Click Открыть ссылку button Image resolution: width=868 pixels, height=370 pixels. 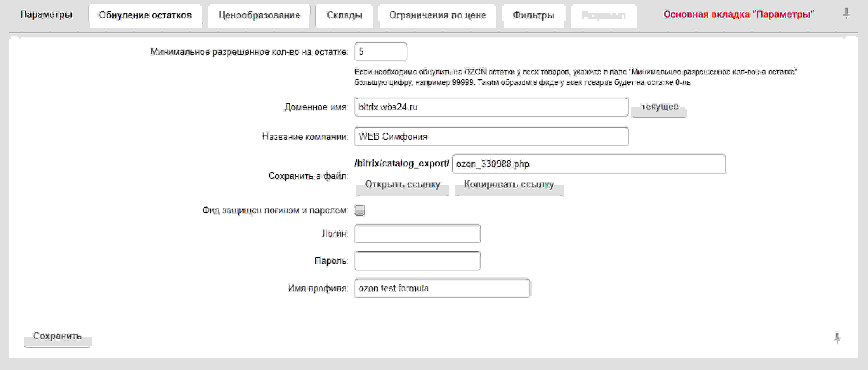tap(402, 185)
